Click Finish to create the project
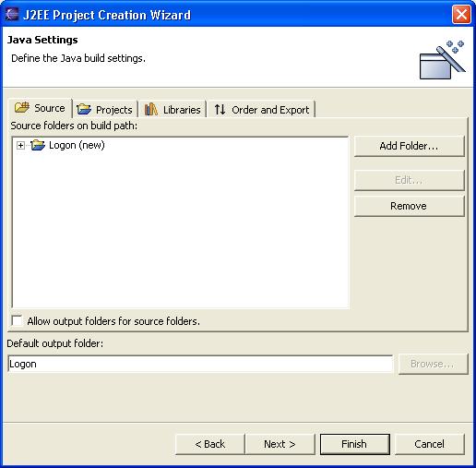The width and height of the screenshot is (476, 468). click(x=354, y=444)
